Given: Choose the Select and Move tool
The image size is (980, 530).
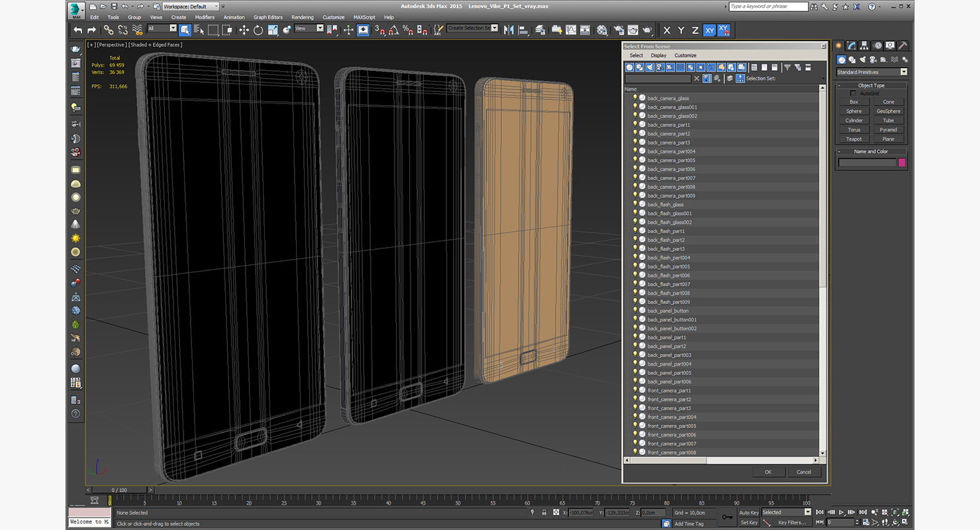Looking at the screenshot, I should click(x=244, y=30).
